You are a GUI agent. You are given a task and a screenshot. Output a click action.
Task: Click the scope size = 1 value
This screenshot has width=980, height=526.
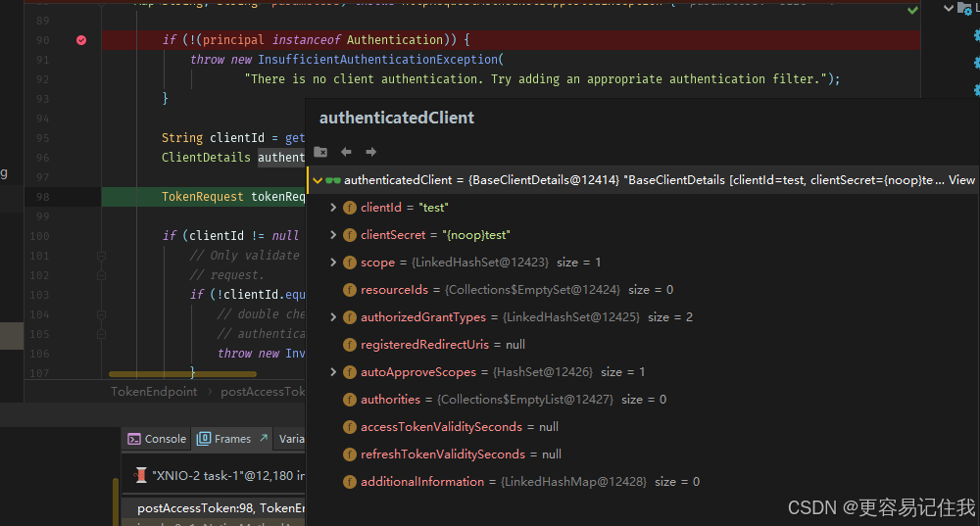579,263
